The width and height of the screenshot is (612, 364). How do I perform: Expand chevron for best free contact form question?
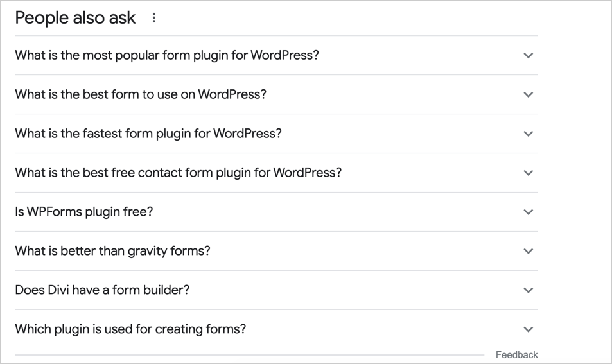coord(528,173)
